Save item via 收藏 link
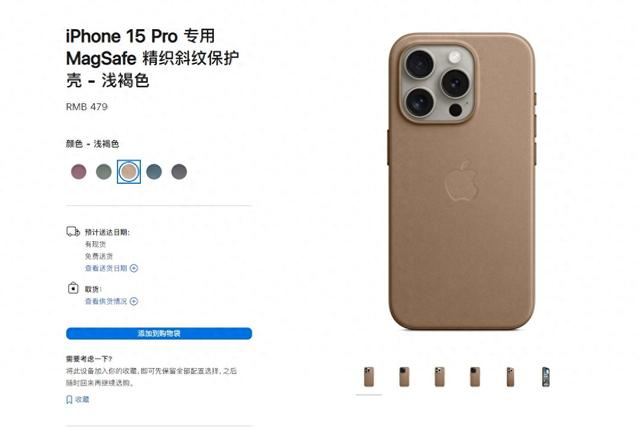640x428 pixels. coord(82,399)
